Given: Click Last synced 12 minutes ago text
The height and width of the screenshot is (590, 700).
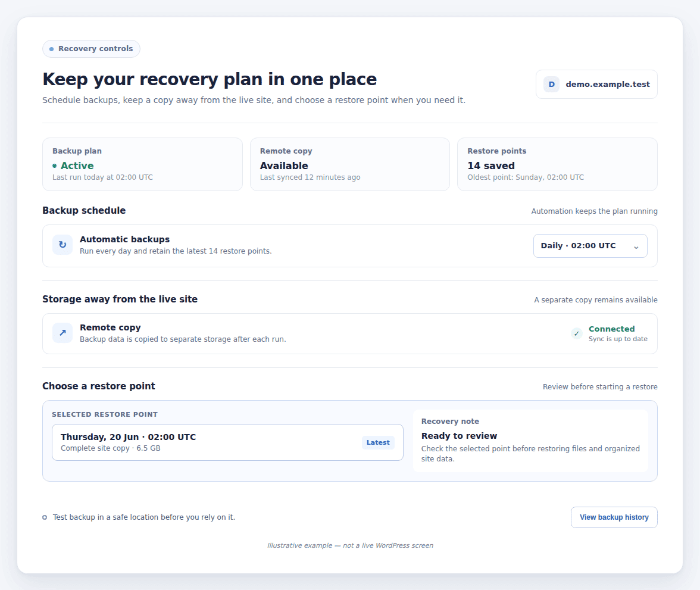Looking at the screenshot, I should pos(310,177).
